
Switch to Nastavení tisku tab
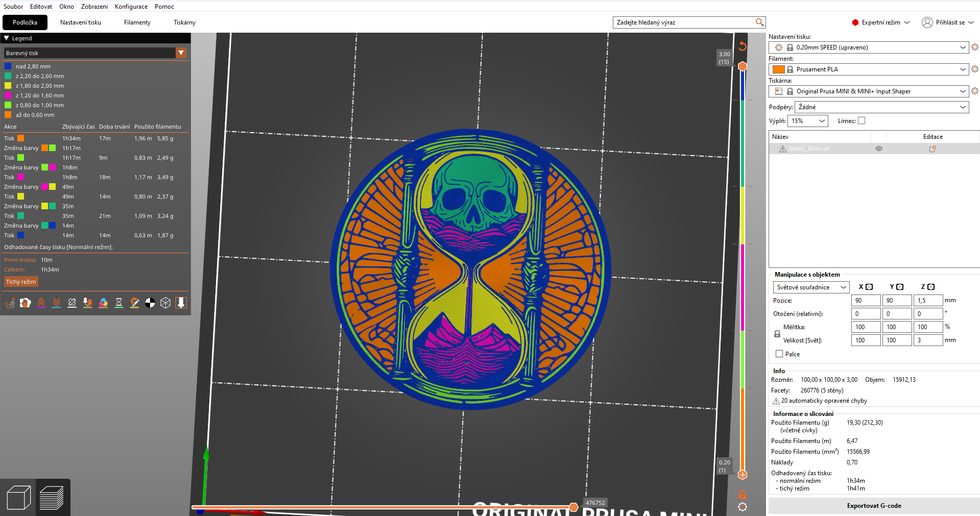[81, 22]
